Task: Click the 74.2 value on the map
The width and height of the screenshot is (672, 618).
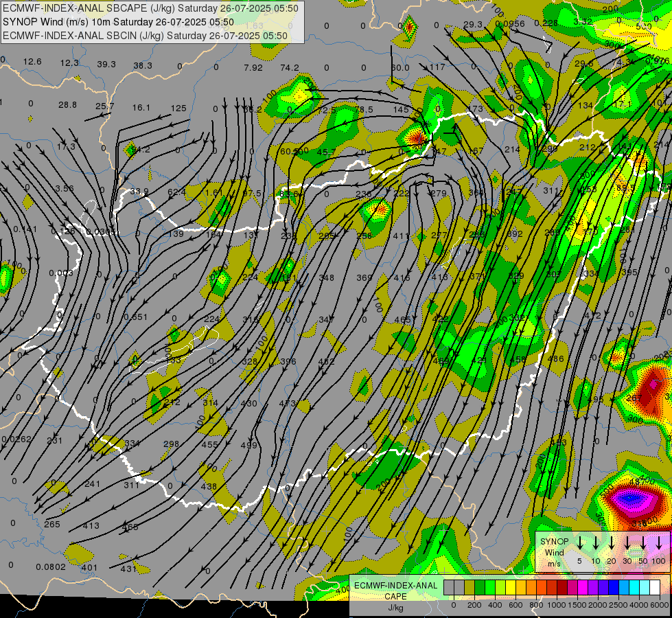Action: 290,67
